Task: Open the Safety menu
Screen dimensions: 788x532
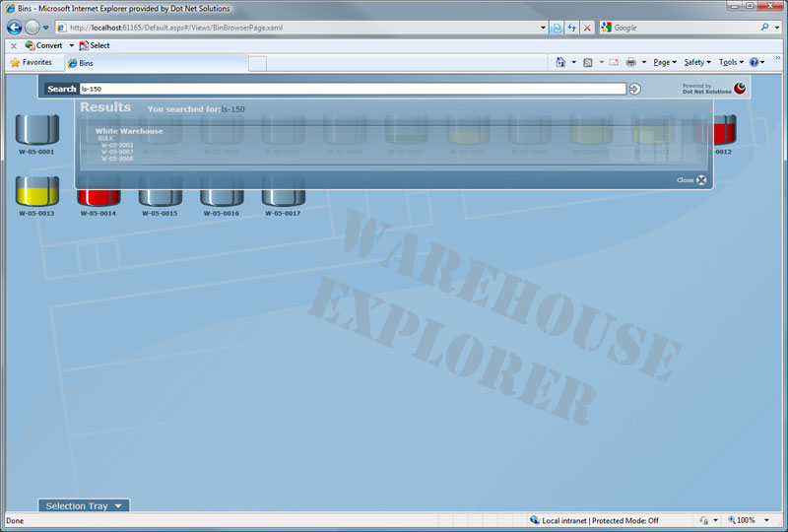Action: coord(697,62)
